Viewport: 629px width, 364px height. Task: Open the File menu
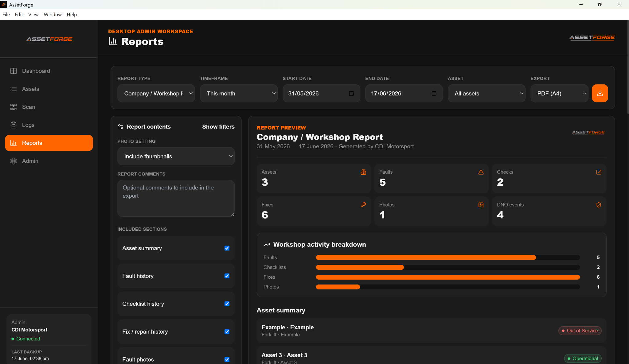(6, 14)
